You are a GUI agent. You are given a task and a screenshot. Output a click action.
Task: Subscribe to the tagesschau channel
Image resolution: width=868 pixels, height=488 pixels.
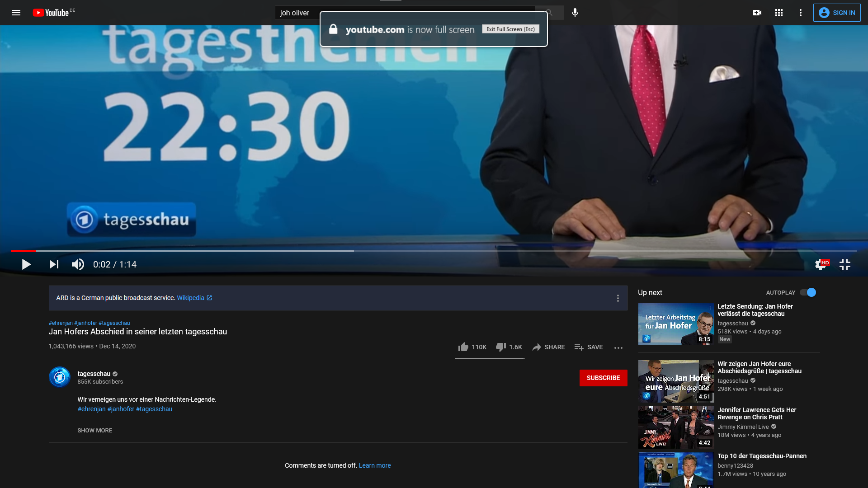coord(603,378)
